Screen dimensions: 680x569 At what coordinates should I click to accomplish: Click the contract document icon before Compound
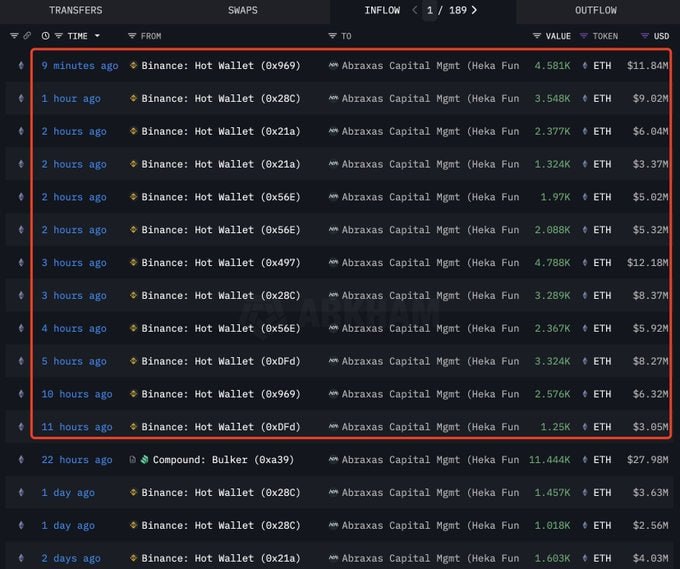coord(133,459)
